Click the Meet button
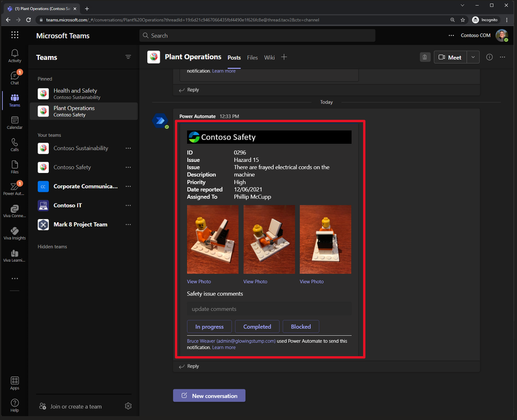 (450, 57)
